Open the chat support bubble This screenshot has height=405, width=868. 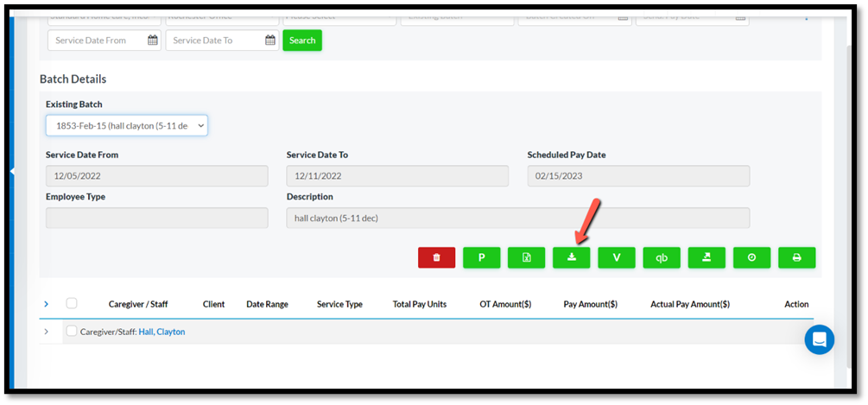pos(820,339)
